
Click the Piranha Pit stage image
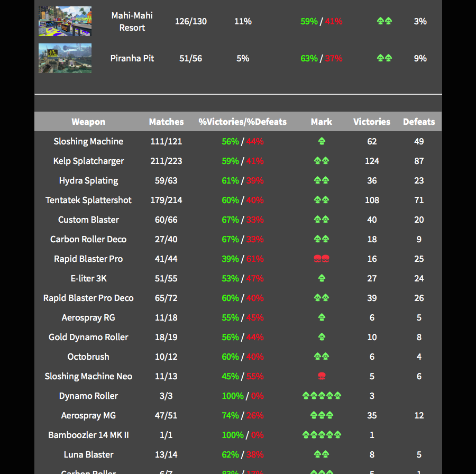click(x=65, y=58)
